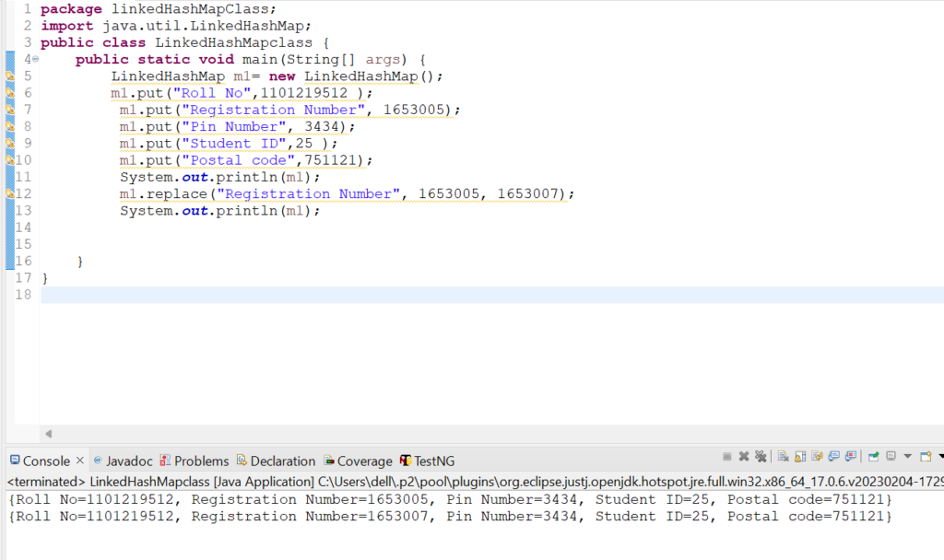The height and width of the screenshot is (560, 944).
Task: Click the "Postal code" string on line 10
Action: pyautogui.click(x=239, y=160)
